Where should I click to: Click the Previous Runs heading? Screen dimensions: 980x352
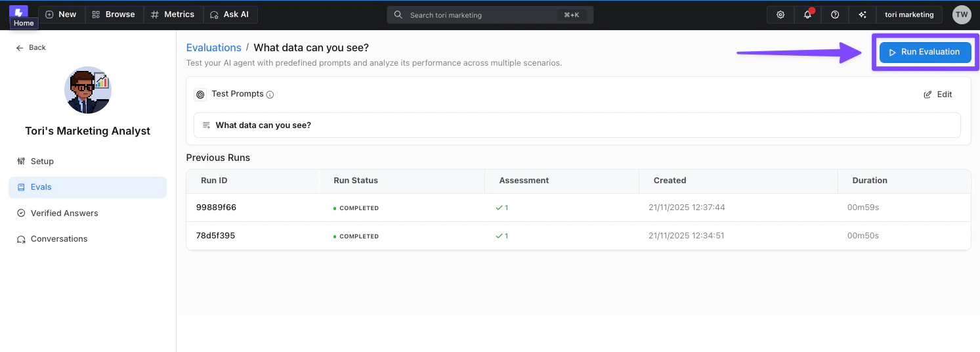tap(218, 158)
